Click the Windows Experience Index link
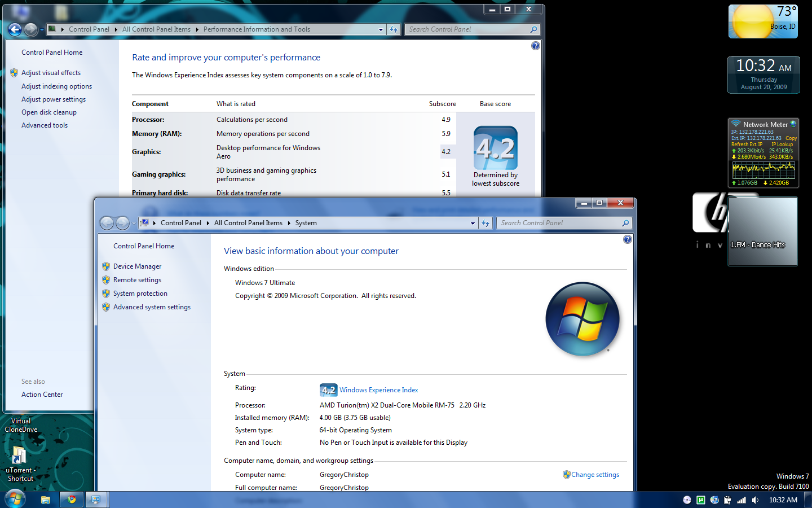The image size is (812, 508). click(x=379, y=390)
